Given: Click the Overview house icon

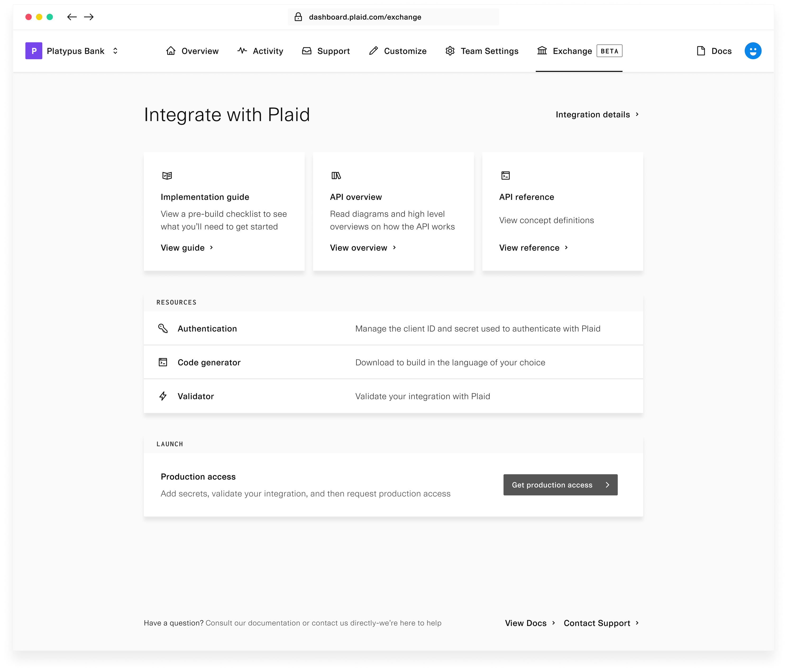Looking at the screenshot, I should 171,51.
